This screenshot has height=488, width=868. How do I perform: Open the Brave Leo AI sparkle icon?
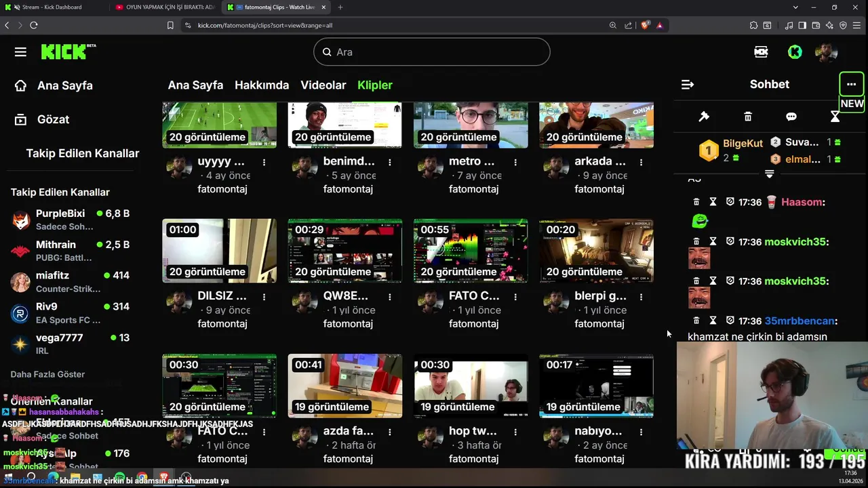(x=829, y=25)
